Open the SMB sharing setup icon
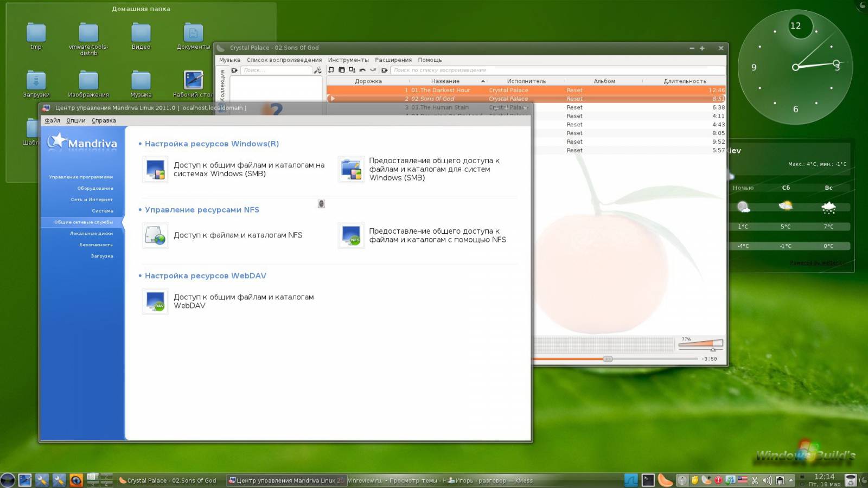 point(351,169)
